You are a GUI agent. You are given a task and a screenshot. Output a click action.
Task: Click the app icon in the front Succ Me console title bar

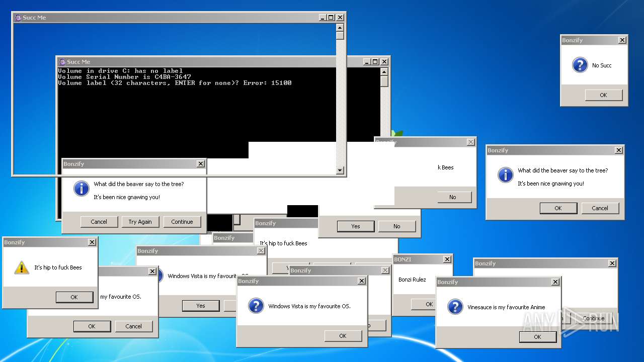coord(62,62)
